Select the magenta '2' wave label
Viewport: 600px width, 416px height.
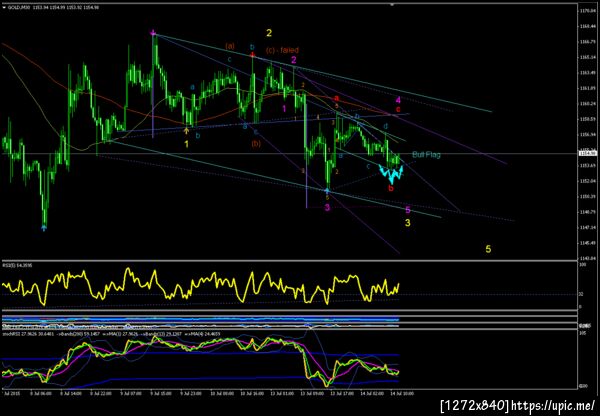point(294,60)
